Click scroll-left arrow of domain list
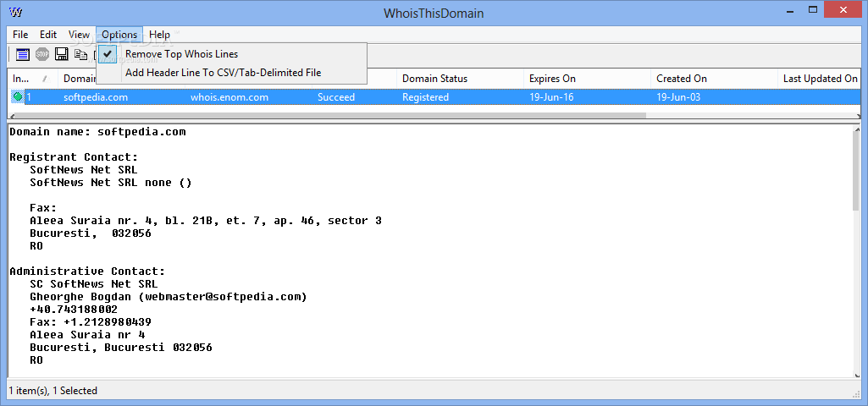This screenshot has height=406, width=868. [x=12, y=116]
